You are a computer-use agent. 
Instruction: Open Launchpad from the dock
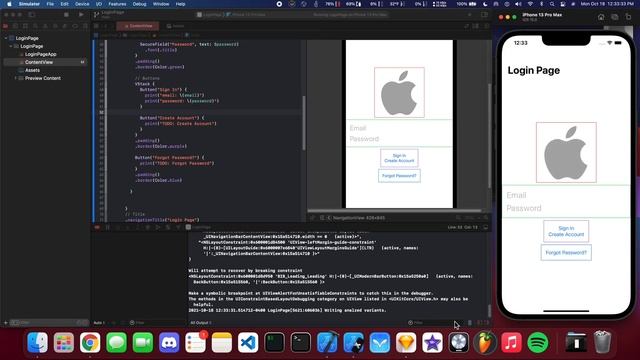[x=64, y=342]
